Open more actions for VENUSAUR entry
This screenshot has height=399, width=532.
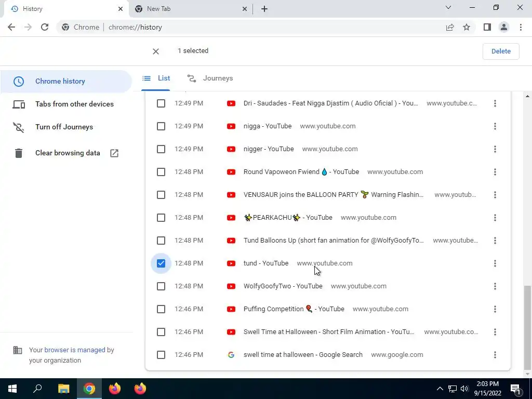[x=495, y=195]
